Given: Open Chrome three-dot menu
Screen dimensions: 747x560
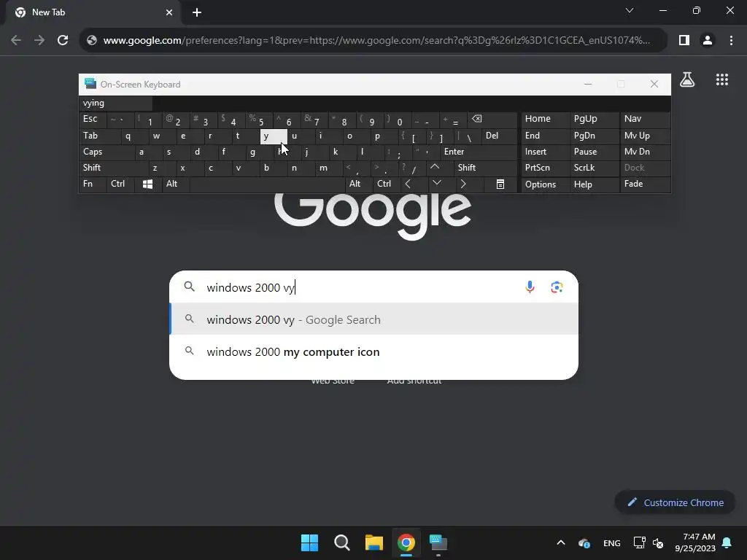Looking at the screenshot, I should (731, 41).
